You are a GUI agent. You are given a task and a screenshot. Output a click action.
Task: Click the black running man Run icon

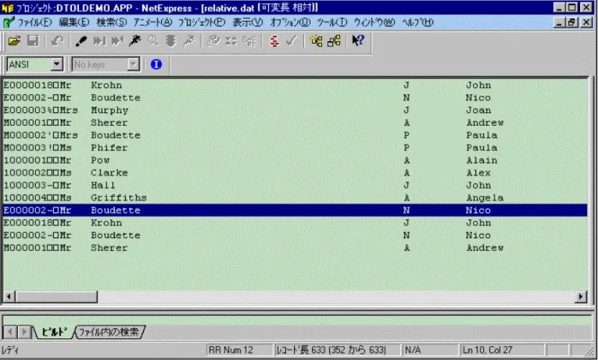pos(135,41)
